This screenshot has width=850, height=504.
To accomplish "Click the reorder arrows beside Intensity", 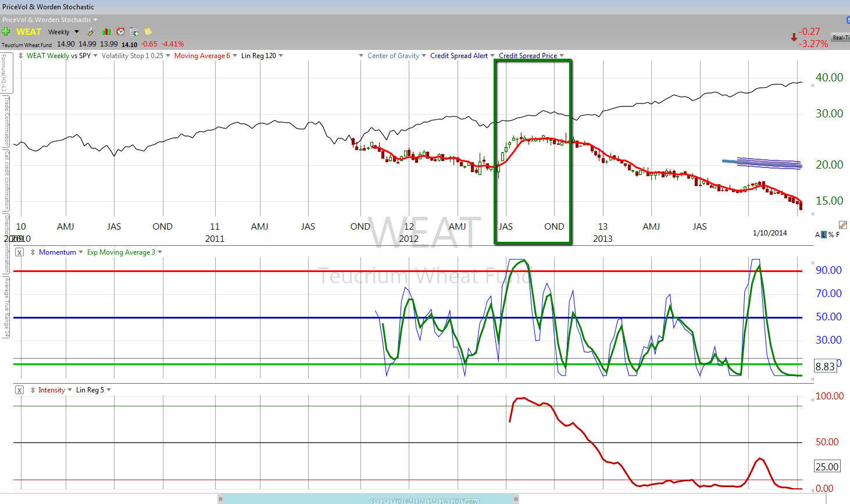I will click(33, 390).
